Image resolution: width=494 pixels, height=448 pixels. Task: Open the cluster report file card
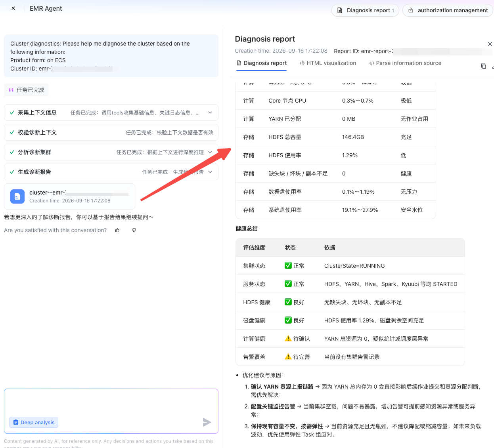pyautogui.click(x=69, y=196)
